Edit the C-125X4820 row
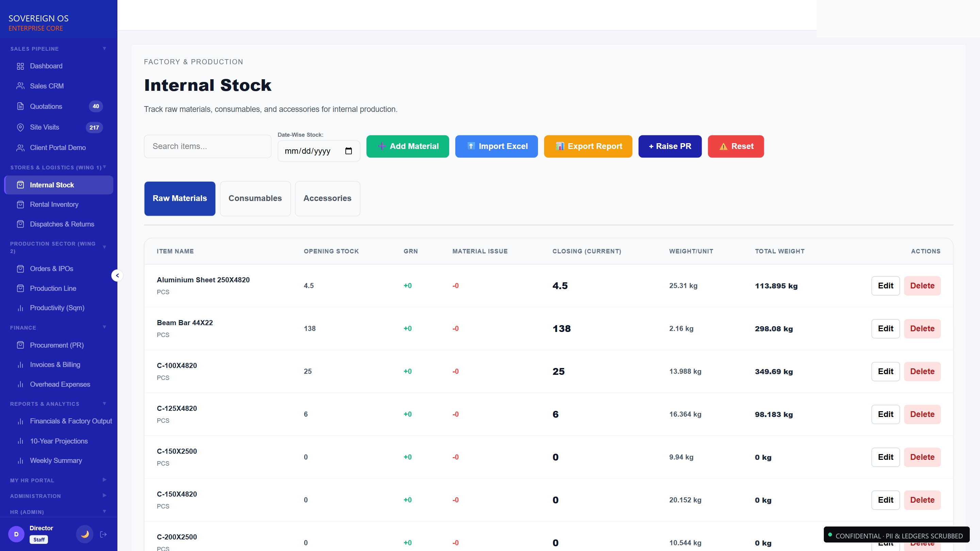 [x=886, y=414]
